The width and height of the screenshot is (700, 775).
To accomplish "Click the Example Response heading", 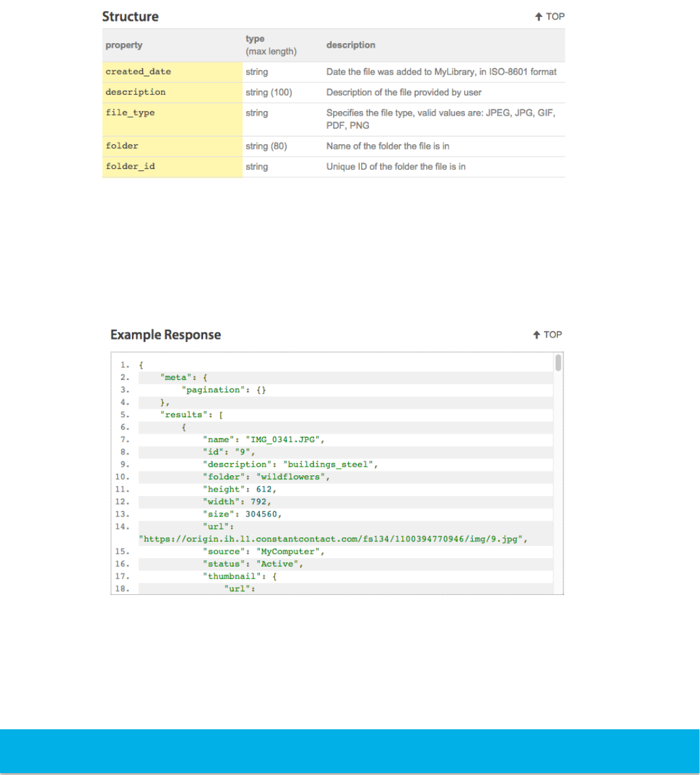I will tap(165, 334).
